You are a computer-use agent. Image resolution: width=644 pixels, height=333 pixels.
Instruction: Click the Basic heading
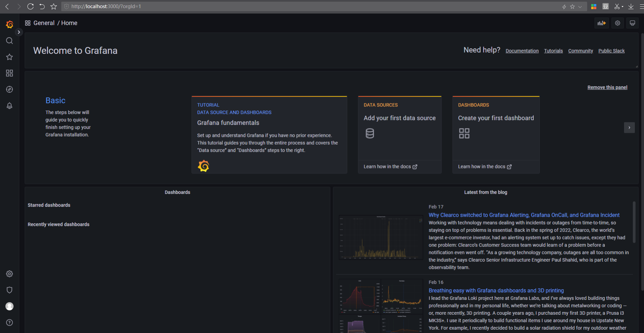[x=55, y=100]
